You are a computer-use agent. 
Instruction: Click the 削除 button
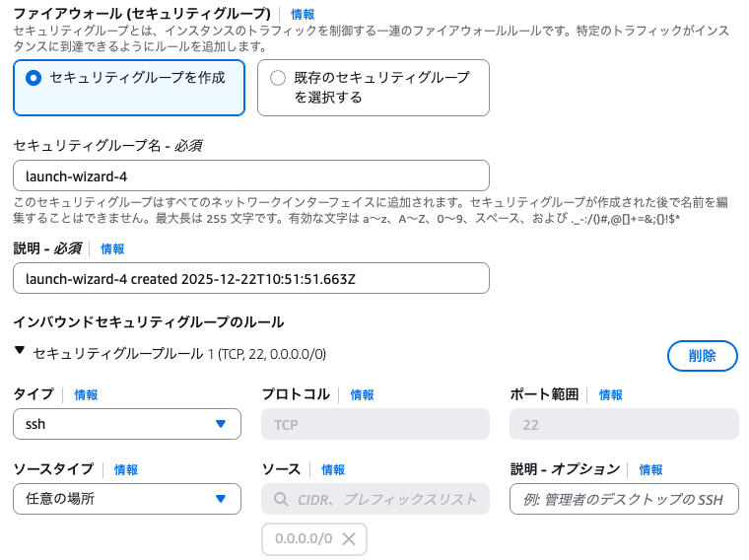click(702, 355)
